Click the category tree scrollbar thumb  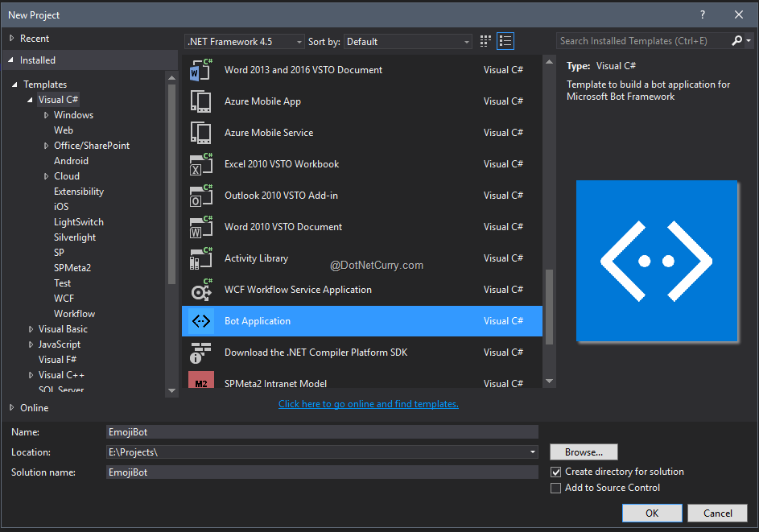click(171, 184)
